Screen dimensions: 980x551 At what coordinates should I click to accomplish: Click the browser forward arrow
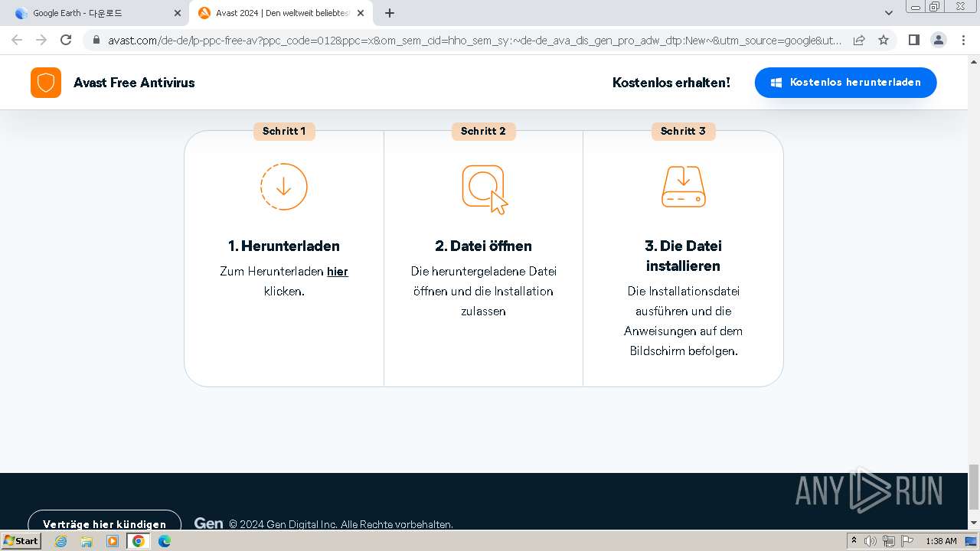coord(41,40)
